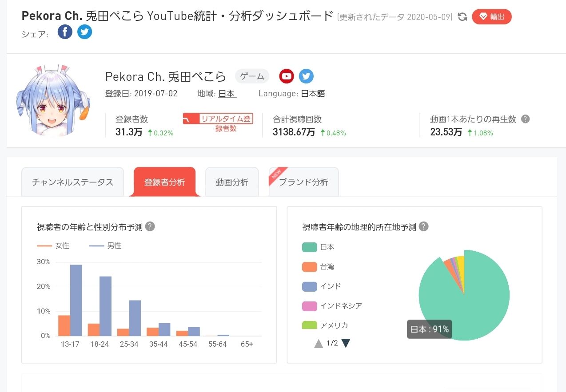Click the male 18-24 bar

click(x=105, y=306)
